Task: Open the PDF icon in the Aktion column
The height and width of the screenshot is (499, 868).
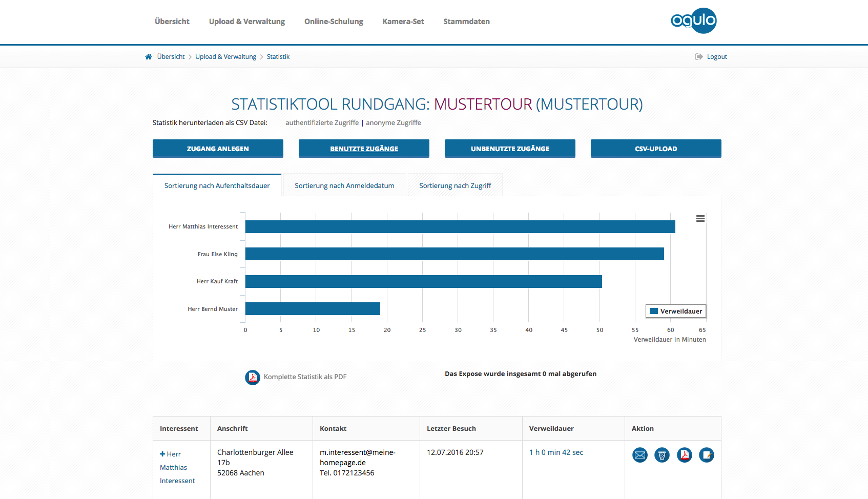Action: click(x=684, y=455)
